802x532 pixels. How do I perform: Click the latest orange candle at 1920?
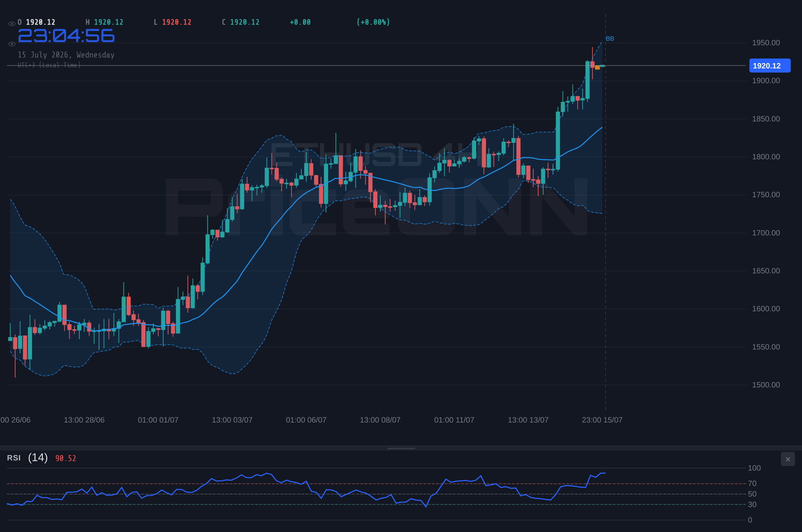pos(597,67)
